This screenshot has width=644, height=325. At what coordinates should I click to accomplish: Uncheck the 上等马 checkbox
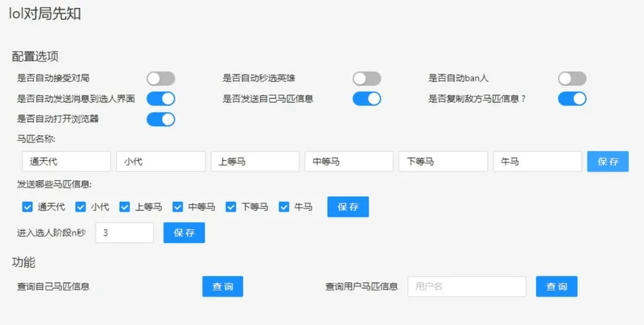click(x=125, y=207)
